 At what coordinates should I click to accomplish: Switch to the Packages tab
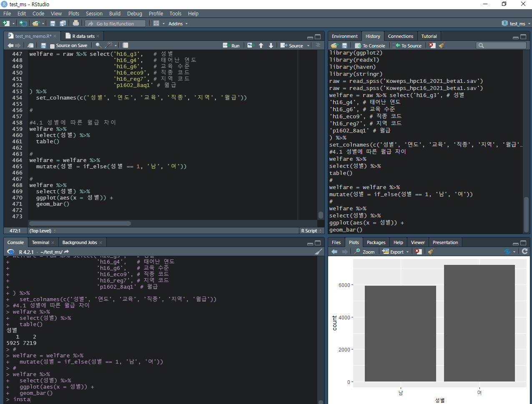[x=376, y=242]
